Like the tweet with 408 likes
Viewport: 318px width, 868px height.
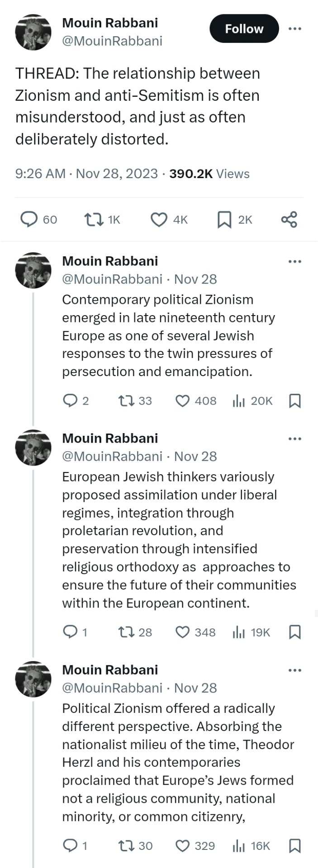182,401
